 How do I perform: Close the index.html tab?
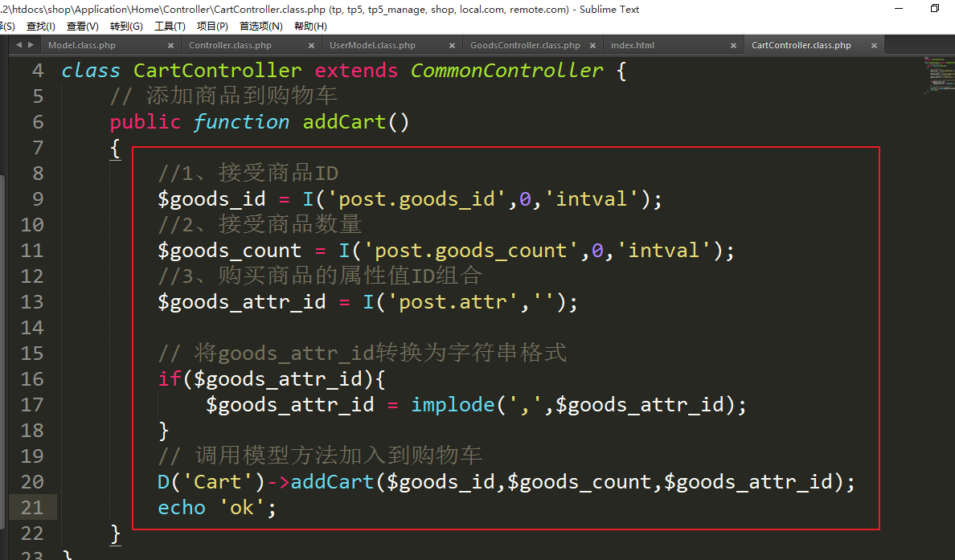tap(733, 46)
